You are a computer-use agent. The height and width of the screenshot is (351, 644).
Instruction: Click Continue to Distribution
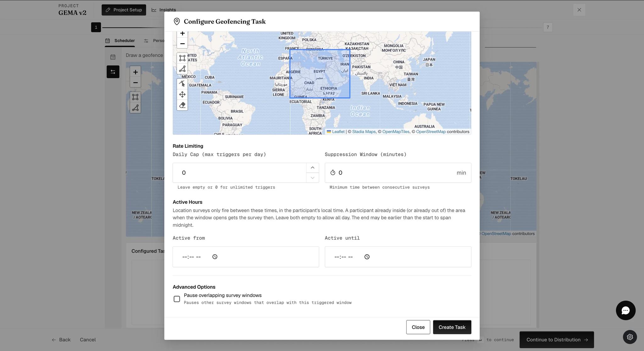tap(557, 340)
